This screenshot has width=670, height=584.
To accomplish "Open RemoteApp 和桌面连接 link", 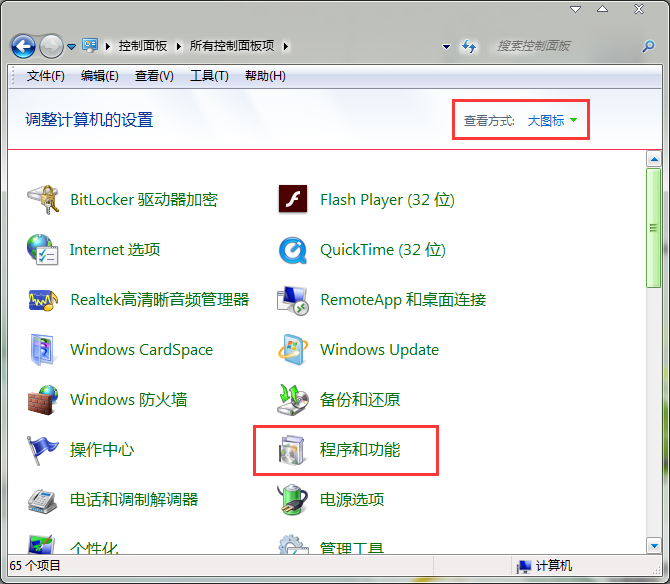I will (402, 300).
